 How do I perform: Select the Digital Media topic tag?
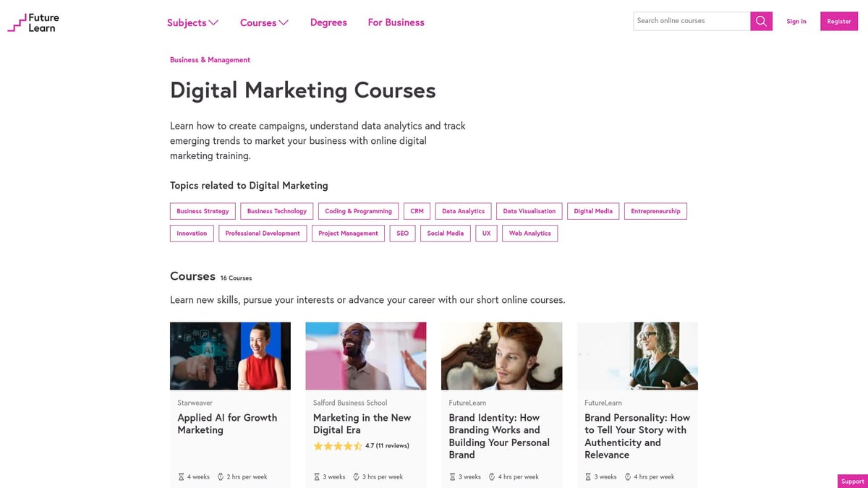pyautogui.click(x=593, y=211)
